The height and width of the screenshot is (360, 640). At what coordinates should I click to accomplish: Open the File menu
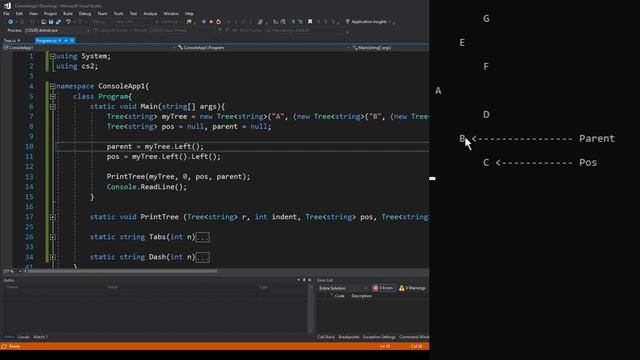coord(6,13)
